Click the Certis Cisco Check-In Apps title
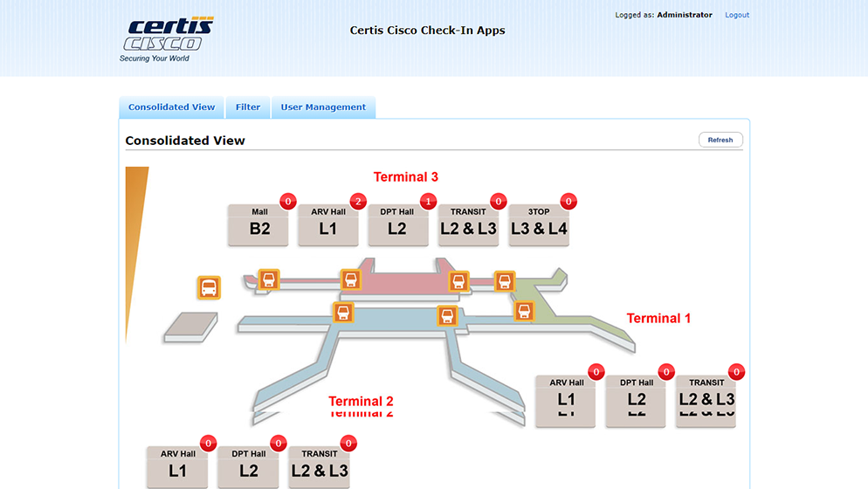This screenshot has height=489, width=868. [x=427, y=31]
